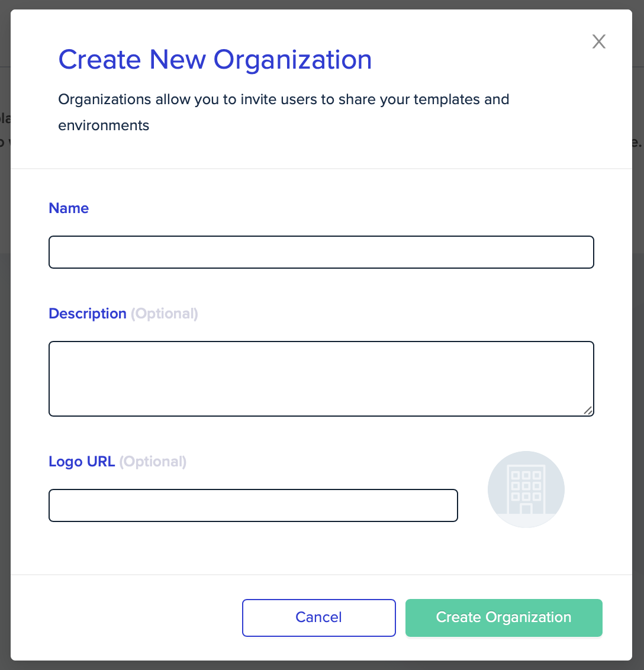This screenshot has width=644, height=670.
Task: Click the empty space below the logo circle
Action: 526,550
